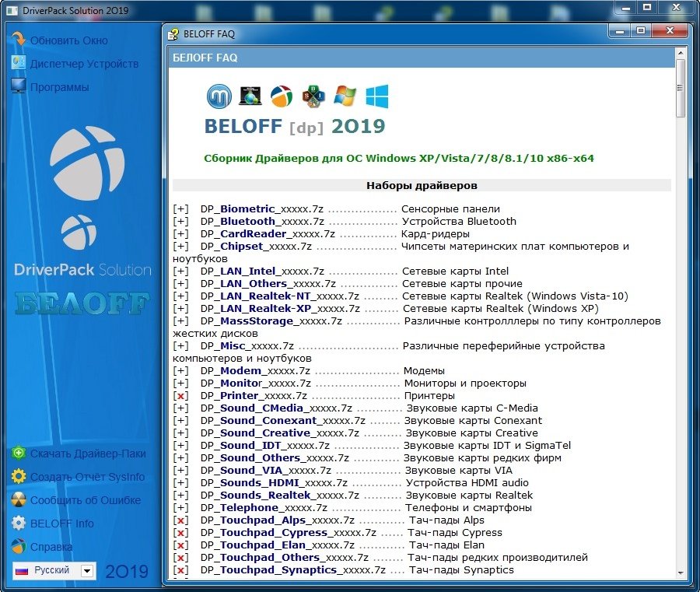Click the DriverPack Solution 2019 title bar icon

click(x=12, y=10)
